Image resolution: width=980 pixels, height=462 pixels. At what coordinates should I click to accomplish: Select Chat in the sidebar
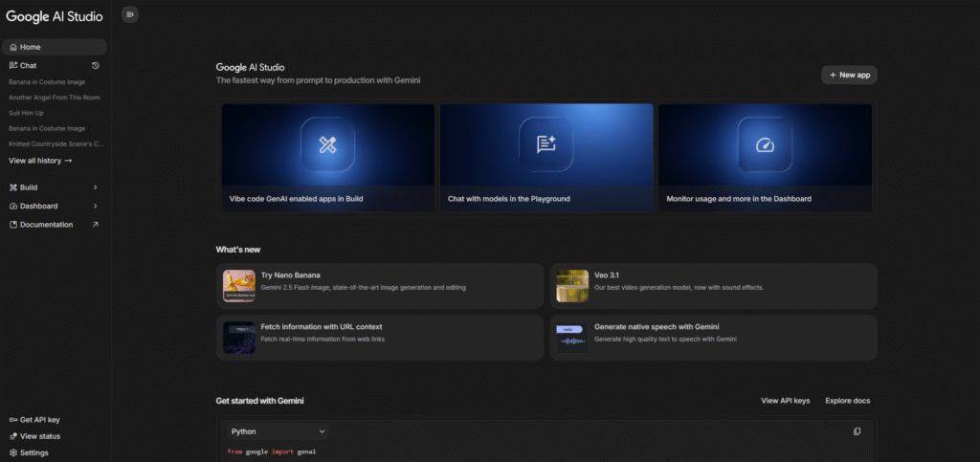coord(29,65)
